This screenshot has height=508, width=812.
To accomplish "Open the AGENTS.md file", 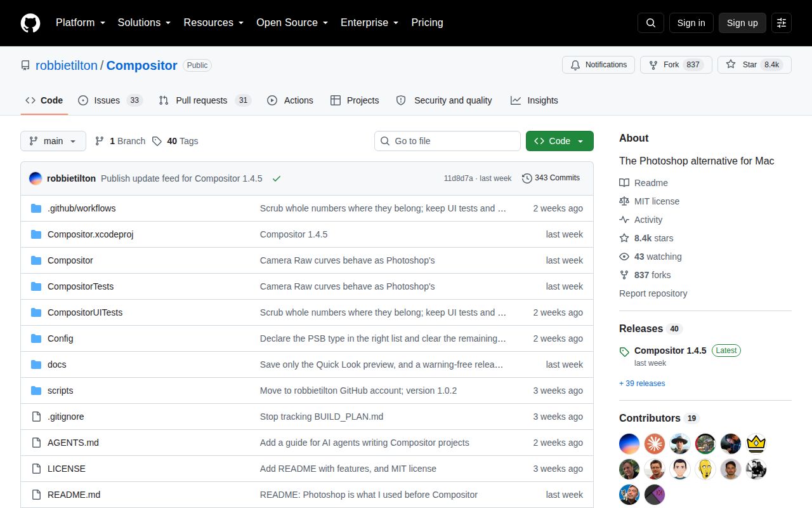I will point(73,443).
